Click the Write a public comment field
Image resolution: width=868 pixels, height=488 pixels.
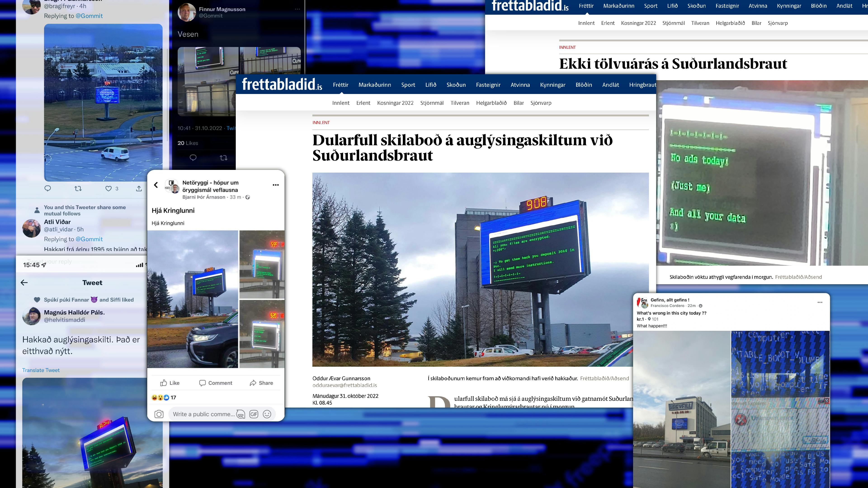pos(203,414)
